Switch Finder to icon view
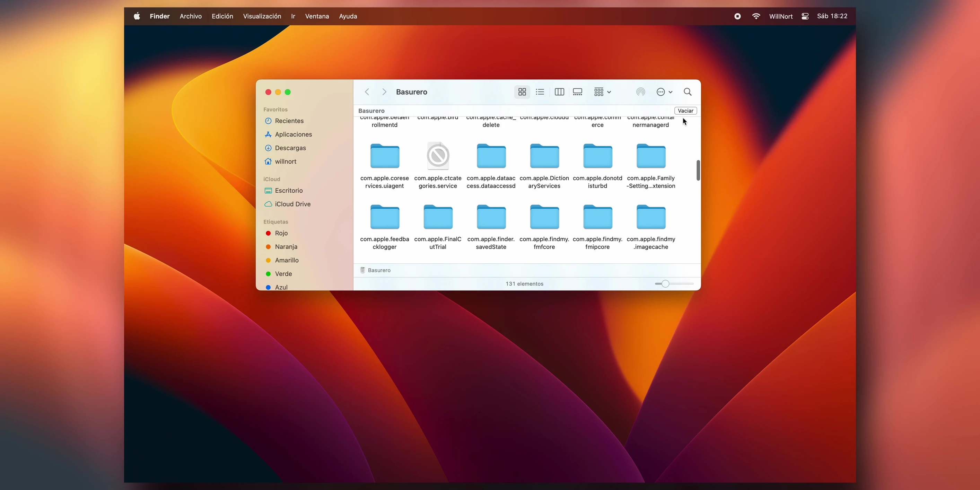980x490 pixels. 522,92
